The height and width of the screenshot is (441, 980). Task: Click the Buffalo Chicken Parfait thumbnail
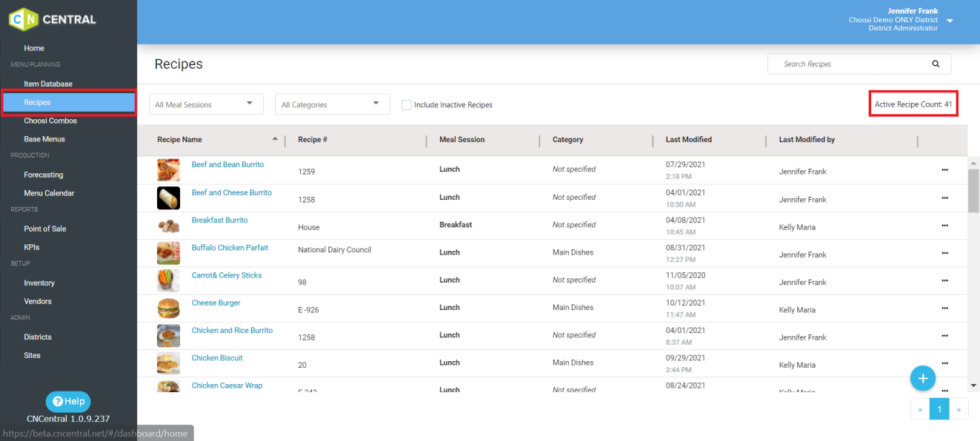168,253
